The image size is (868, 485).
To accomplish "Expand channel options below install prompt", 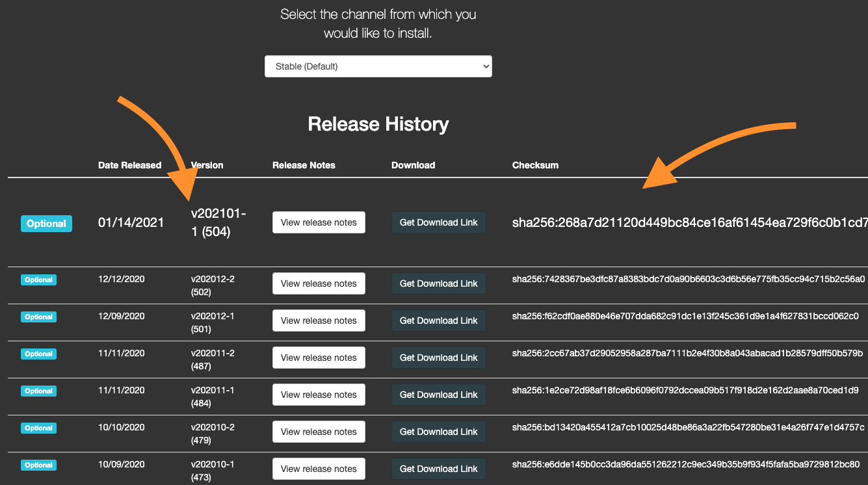I will point(378,66).
